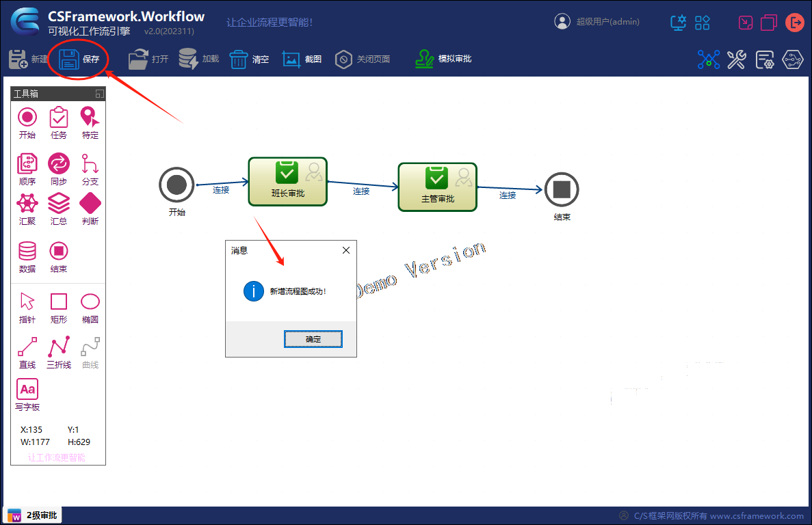Click the pink arrow-in-box window icon
The width and height of the screenshot is (812, 525).
point(745,23)
